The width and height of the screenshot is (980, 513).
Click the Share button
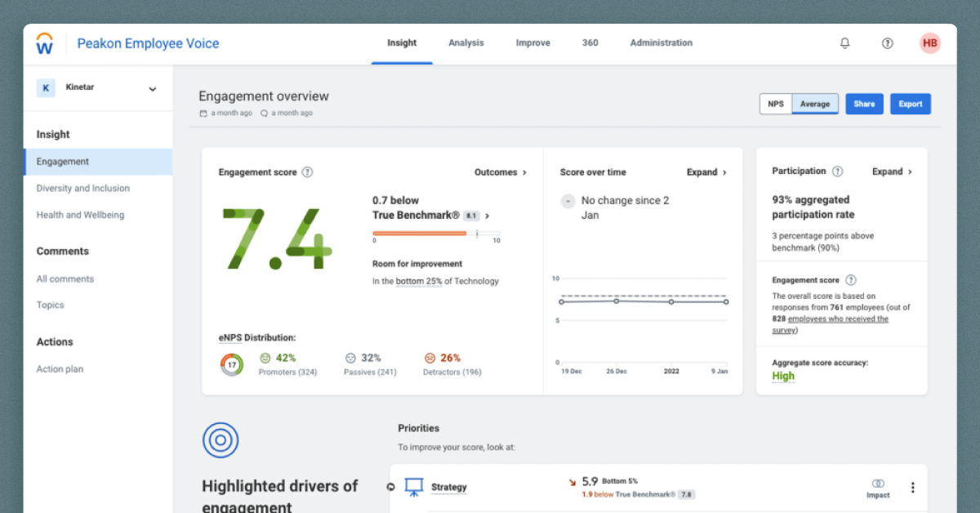point(864,104)
